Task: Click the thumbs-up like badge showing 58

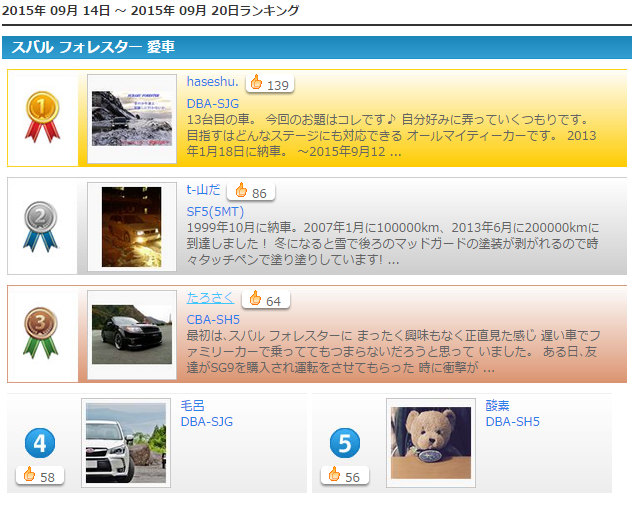Action: (40, 475)
